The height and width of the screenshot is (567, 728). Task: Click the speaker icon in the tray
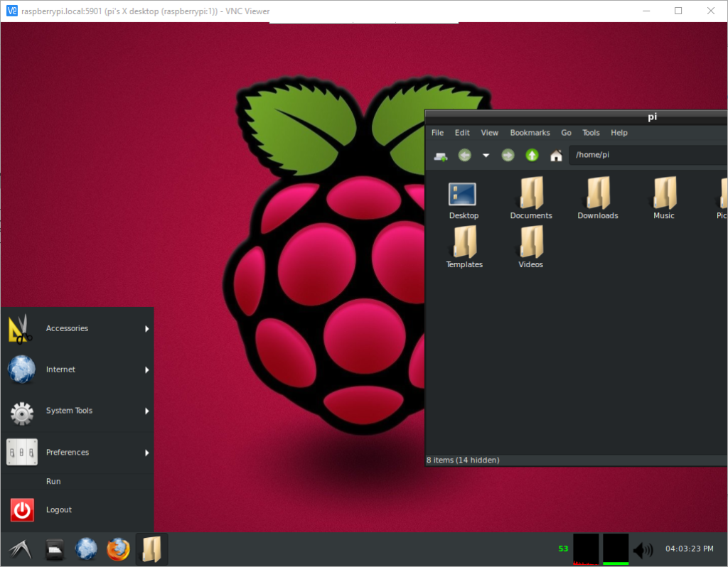[x=643, y=549]
